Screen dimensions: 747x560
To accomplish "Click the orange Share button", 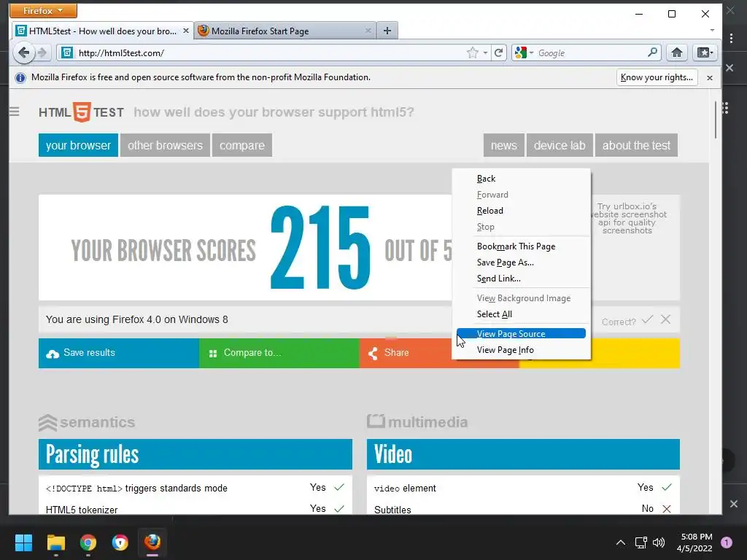I will [406, 353].
